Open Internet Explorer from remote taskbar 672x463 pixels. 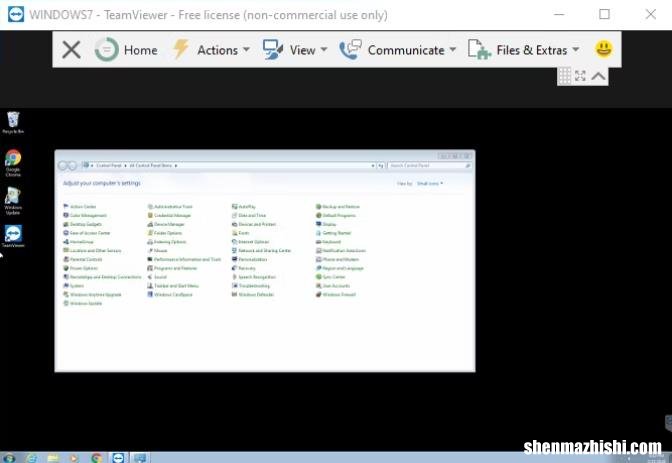[31, 458]
